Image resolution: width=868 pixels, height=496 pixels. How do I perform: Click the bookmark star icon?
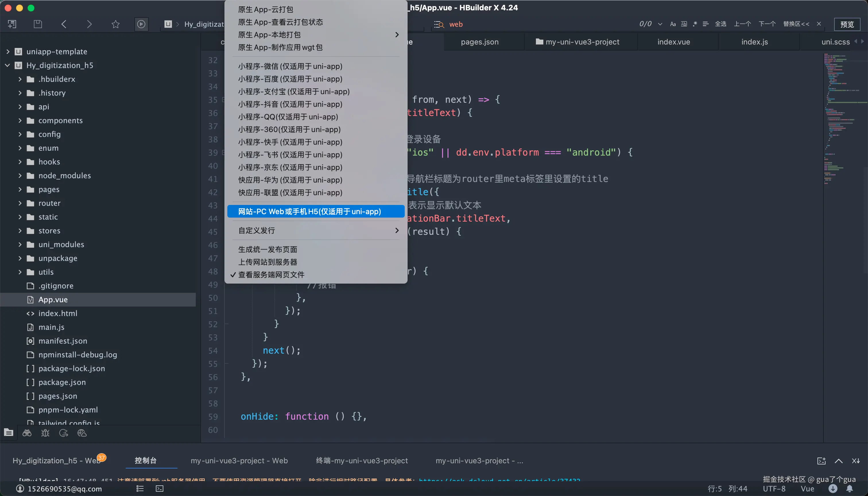[115, 24]
